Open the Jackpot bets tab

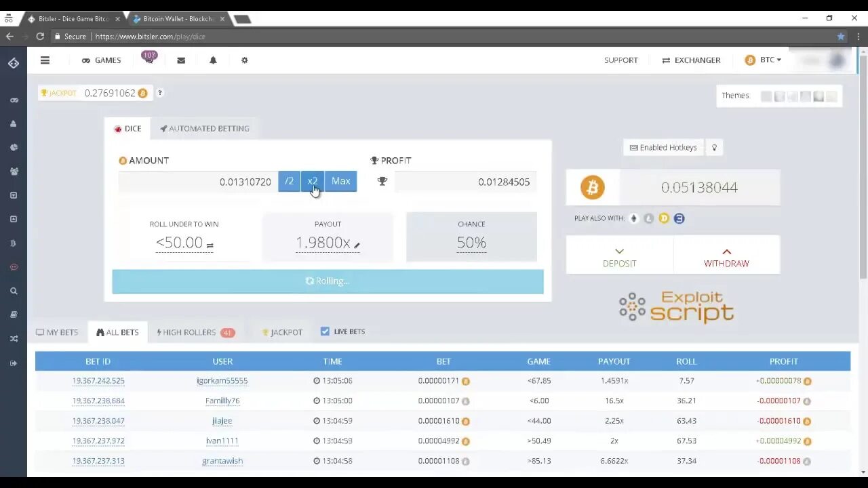(282, 332)
